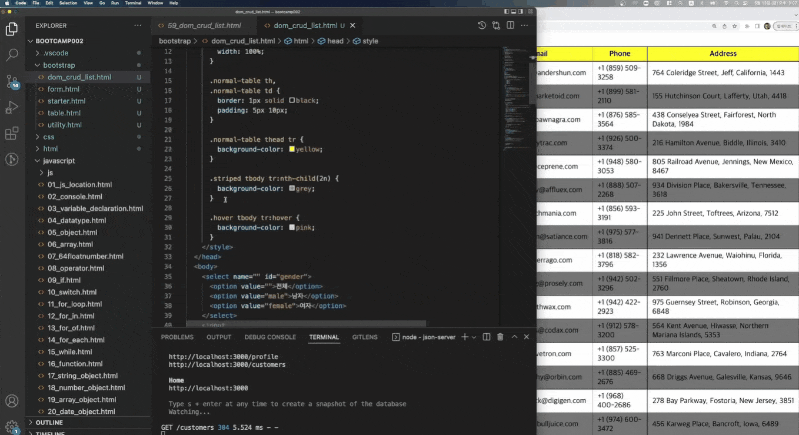The image size is (799, 435).
Task: Open the Extensions view
Action: point(13,133)
